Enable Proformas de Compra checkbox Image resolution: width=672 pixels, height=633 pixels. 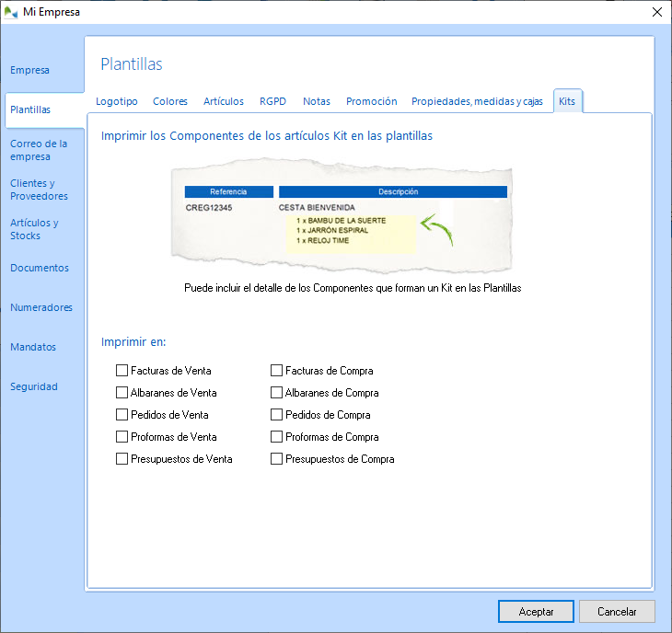pos(277,437)
